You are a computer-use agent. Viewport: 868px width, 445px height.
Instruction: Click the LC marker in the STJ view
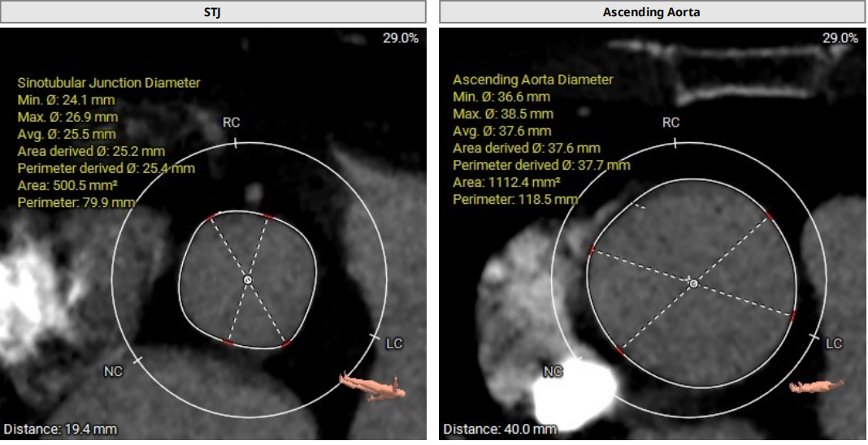tap(393, 343)
